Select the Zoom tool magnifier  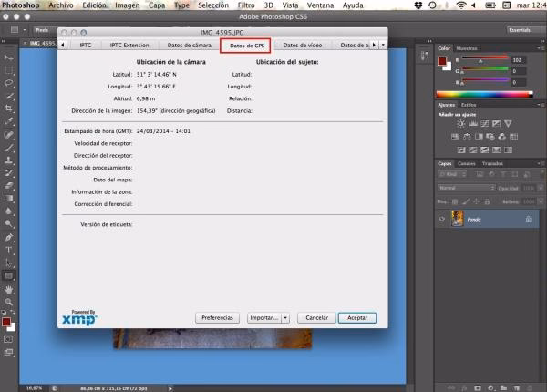click(8, 301)
